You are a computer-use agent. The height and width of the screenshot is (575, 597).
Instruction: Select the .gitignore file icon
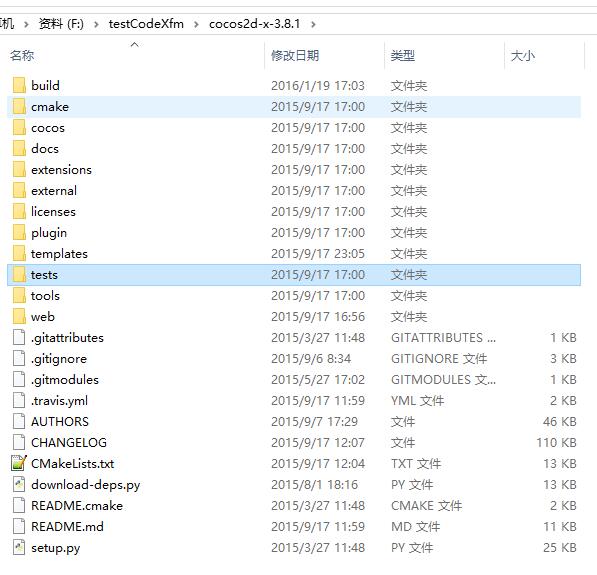(x=19, y=359)
